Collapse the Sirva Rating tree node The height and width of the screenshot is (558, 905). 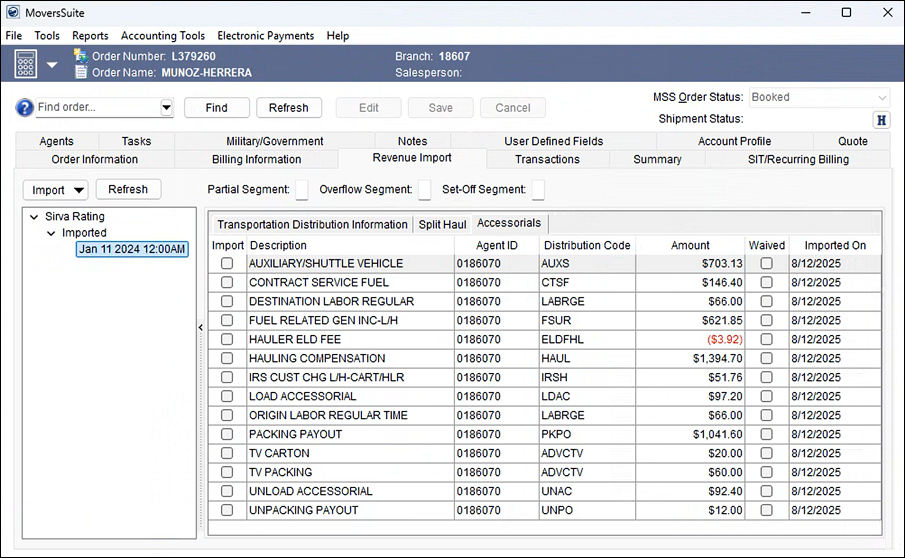[35, 217]
